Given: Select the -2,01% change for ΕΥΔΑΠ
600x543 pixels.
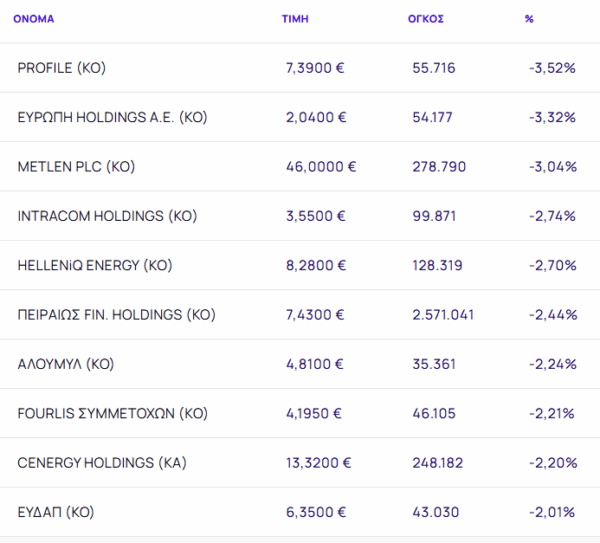Looking at the screenshot, I should click(552, 512).
